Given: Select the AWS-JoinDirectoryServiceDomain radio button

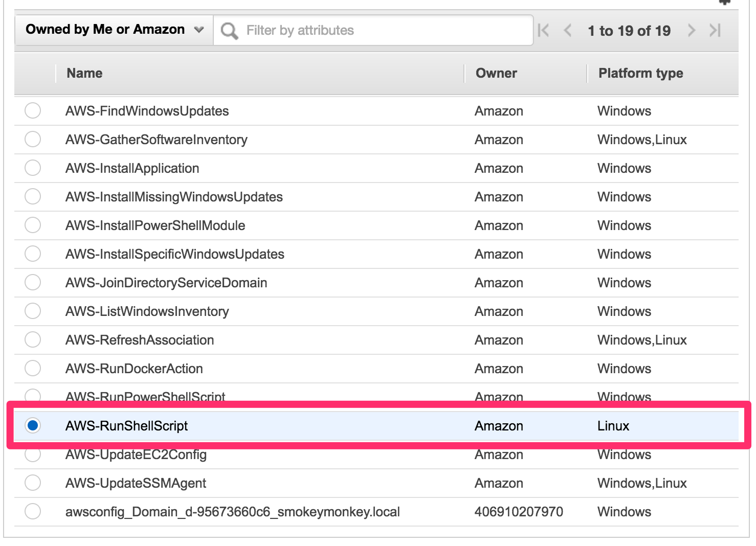Looking at the screenshot, I should [33, 282].
